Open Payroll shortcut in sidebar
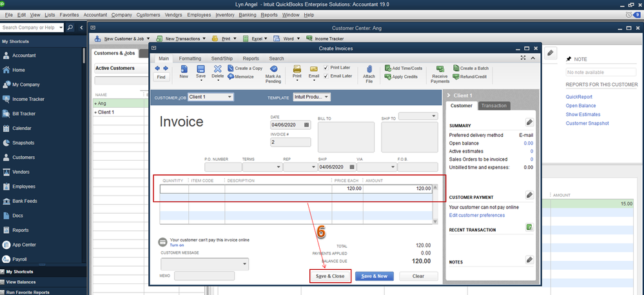Screen dimensions: 644x295 (x=19, y=259)
